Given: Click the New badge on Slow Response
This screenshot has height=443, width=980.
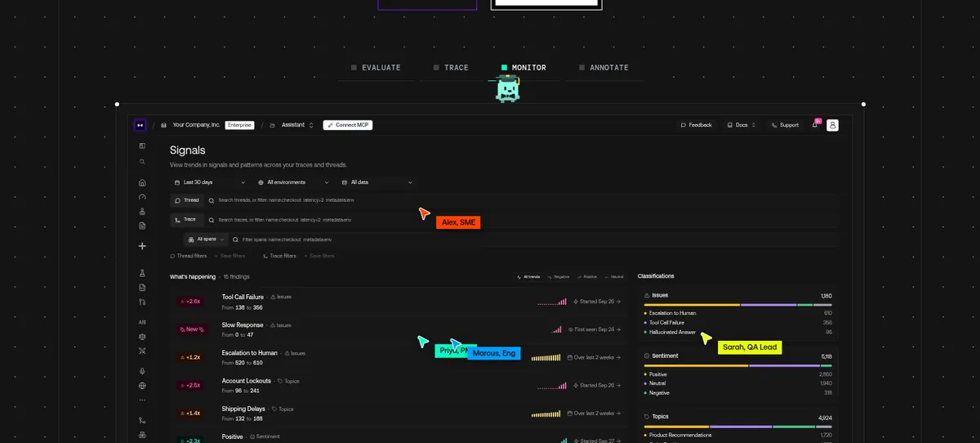Looking at the screenshot, I should 192,329.
